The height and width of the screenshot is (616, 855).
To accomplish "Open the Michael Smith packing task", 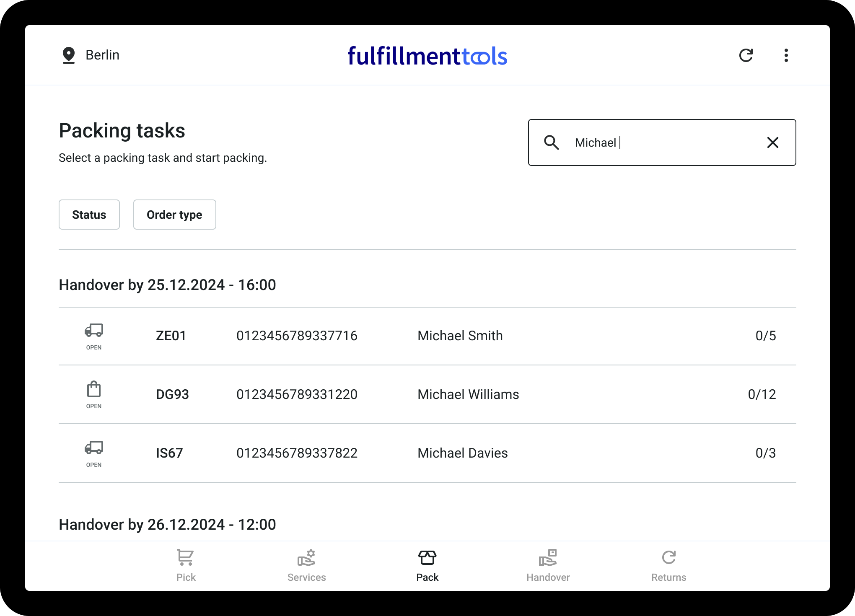I will pos(460,336).
